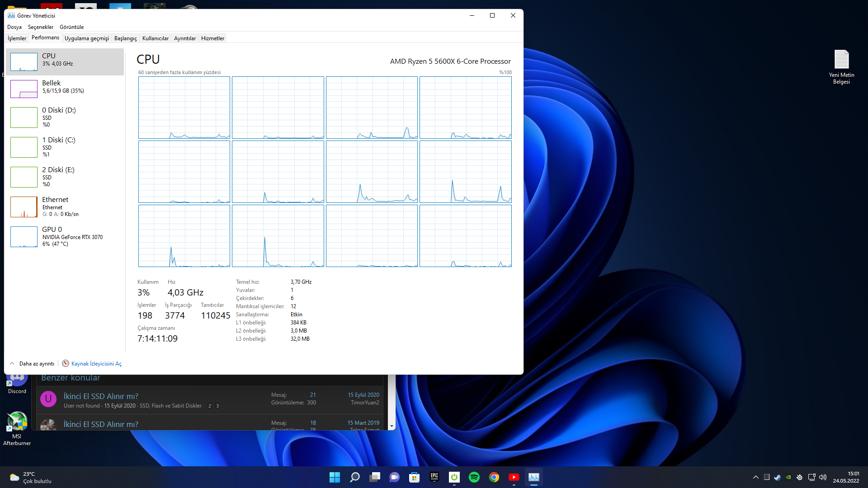Open Kaynak İzleyicisini Aç link
The image size is (868, 488).
pyautogui.click(x=96, y=364)
